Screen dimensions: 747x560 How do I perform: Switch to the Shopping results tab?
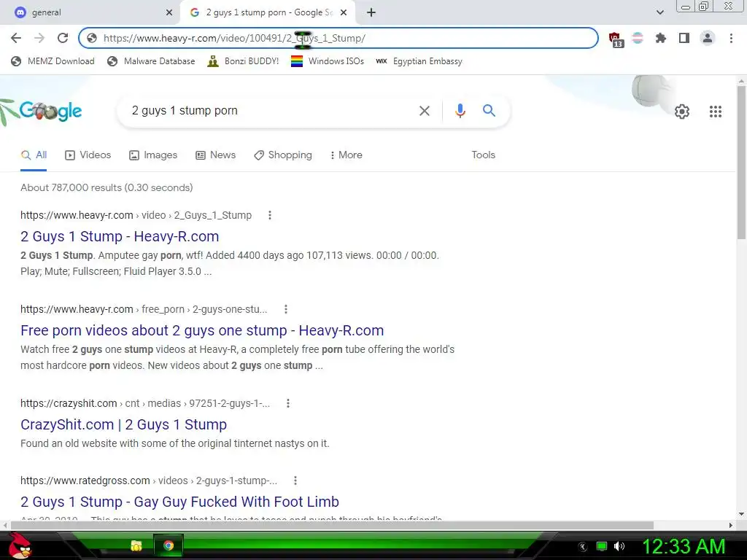pos(283,155)
